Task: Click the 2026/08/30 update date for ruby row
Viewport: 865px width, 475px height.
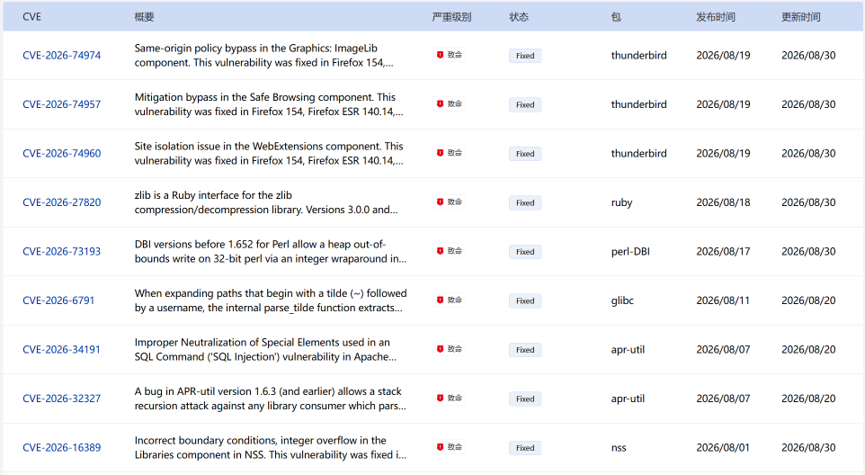Action: point(808,202)
